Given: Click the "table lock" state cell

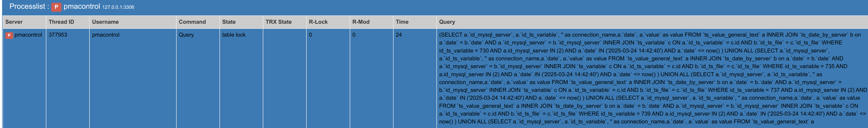Looking at the screenshot, I should click(234, 35).
